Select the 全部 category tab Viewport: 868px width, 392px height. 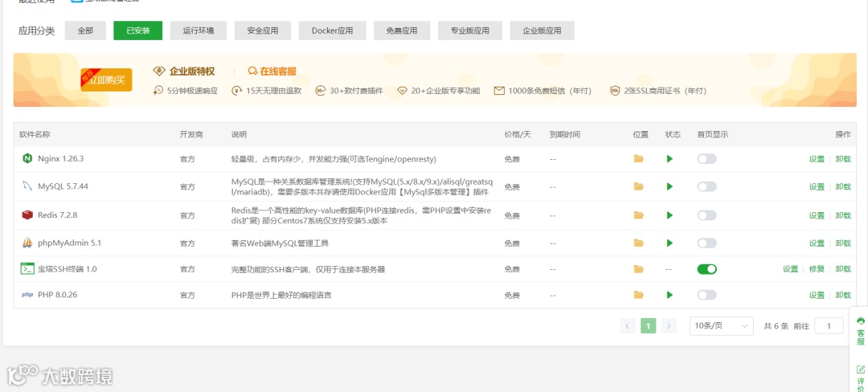tap(85, 31)
